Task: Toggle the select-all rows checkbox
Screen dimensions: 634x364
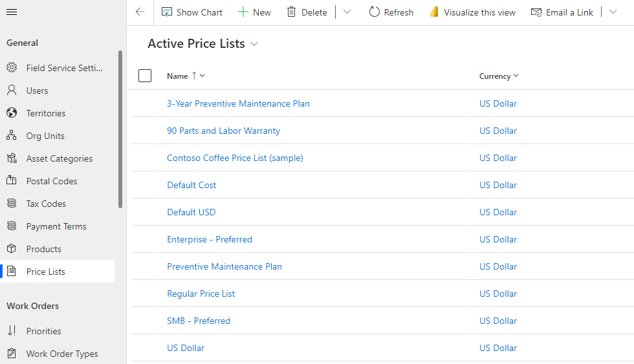Action: tap(145, 76)
